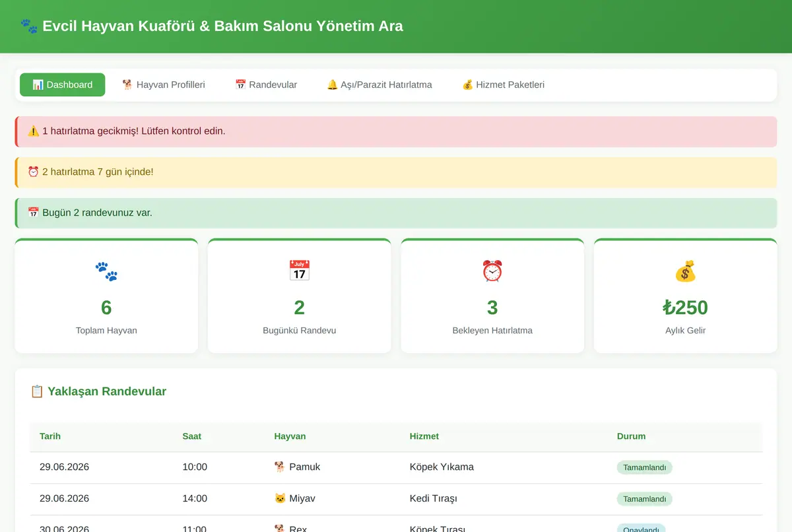Click the overdue reminder alert banner
Screen dimensions: 792x532
click(x=396, y=131)
